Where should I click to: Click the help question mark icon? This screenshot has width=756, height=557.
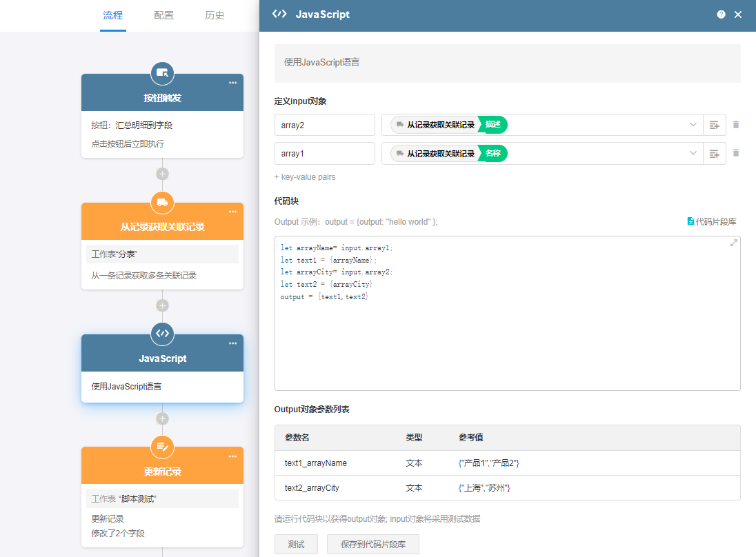721,14
